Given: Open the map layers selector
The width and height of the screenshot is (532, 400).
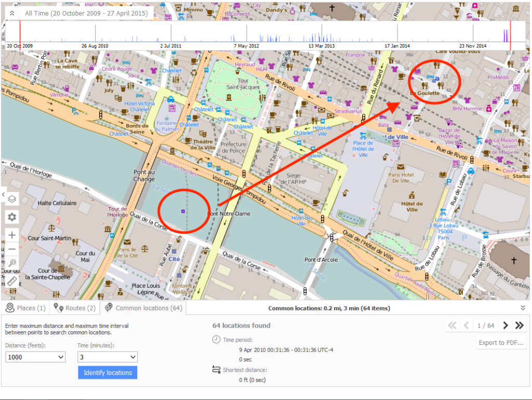Looking at the screenshot, I should pyautogui.click(x=12, y=199).
